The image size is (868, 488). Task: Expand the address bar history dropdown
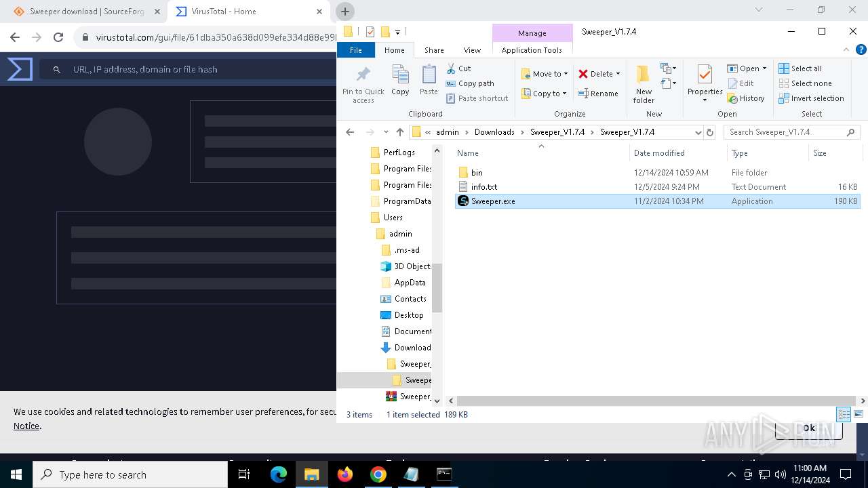coord(698,132)
